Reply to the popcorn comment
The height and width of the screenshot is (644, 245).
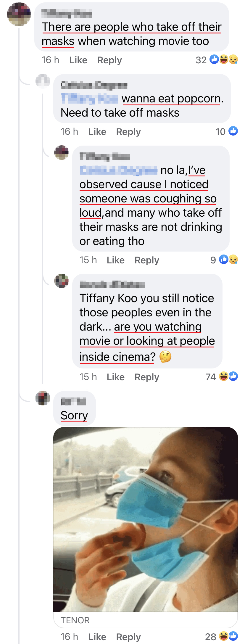pyautogui.click(x=128, y=132)
